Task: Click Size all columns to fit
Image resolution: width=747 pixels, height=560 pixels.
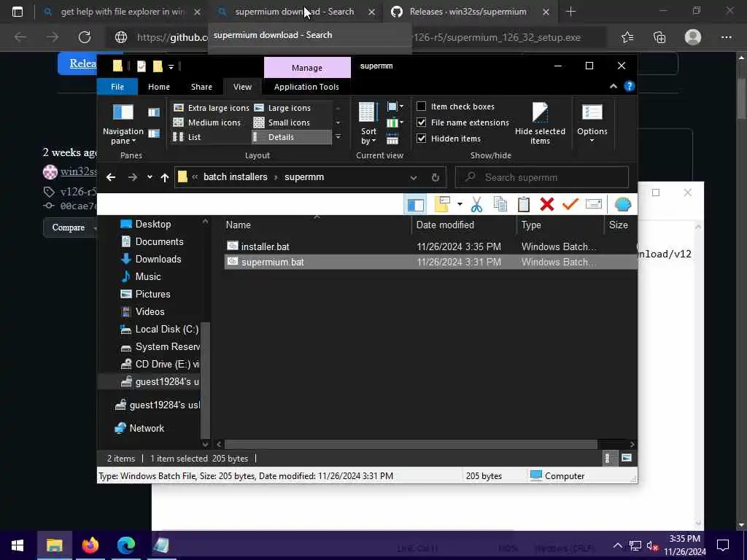Action: pos(392,139)
